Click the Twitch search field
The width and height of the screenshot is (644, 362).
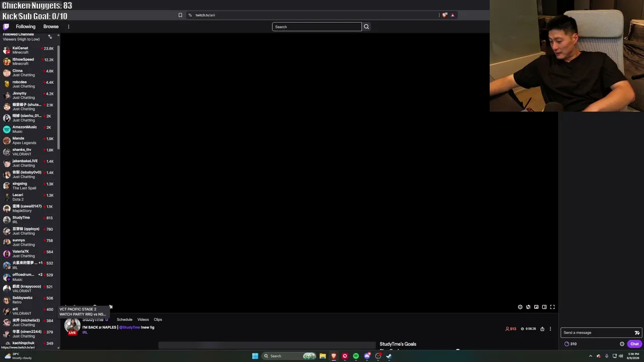pos(317,27)
